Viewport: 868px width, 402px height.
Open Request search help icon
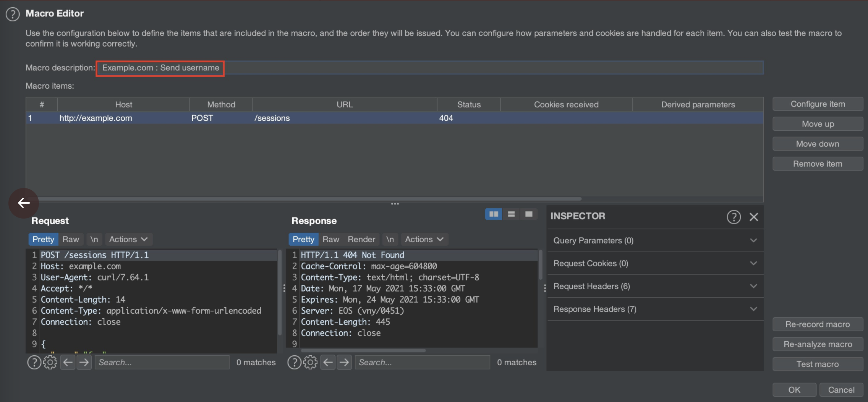pyautogui.click(x=34, y=362)
